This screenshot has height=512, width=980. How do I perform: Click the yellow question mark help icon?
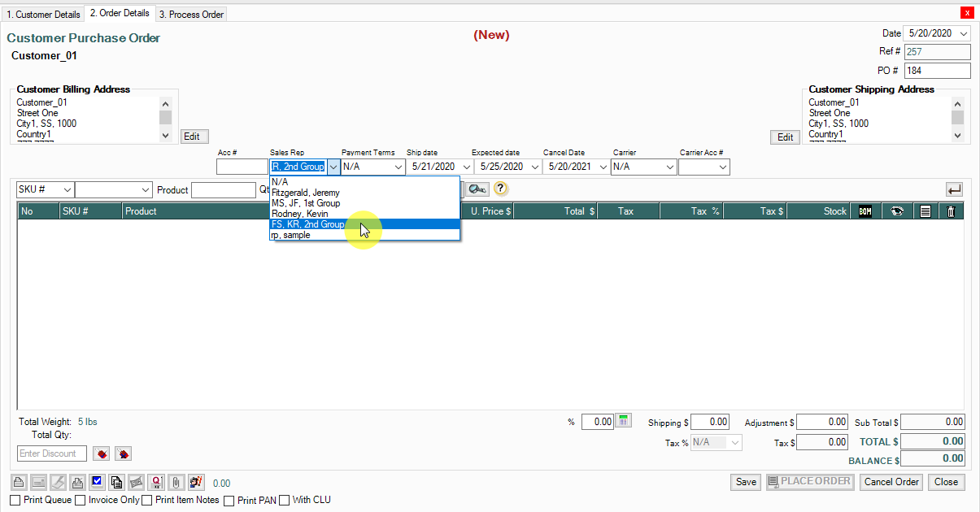point(500,189)
